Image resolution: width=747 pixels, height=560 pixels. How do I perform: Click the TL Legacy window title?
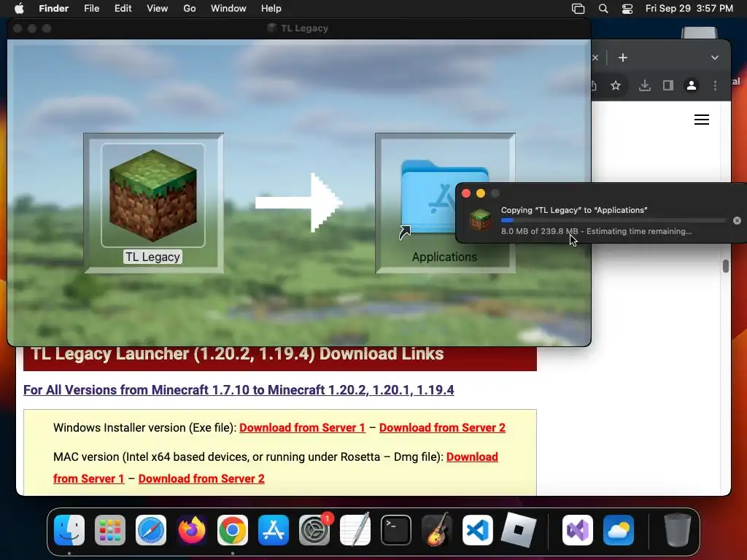tap(304, 28)
